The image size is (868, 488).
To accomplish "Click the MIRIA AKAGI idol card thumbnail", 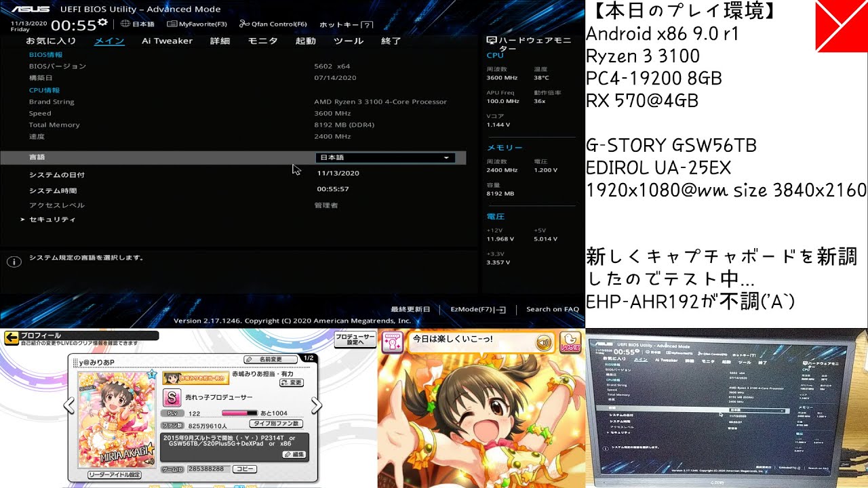I will tap(117, 419).
